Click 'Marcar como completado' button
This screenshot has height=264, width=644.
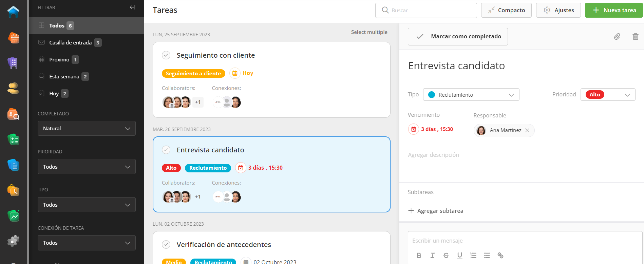458,36
